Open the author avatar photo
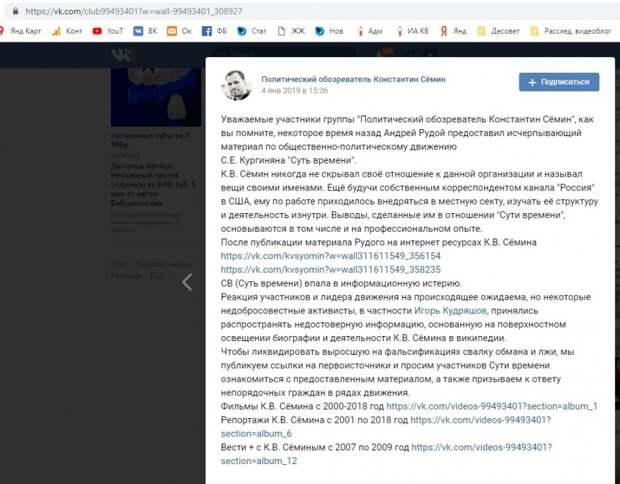 click(x=236, y=85)
